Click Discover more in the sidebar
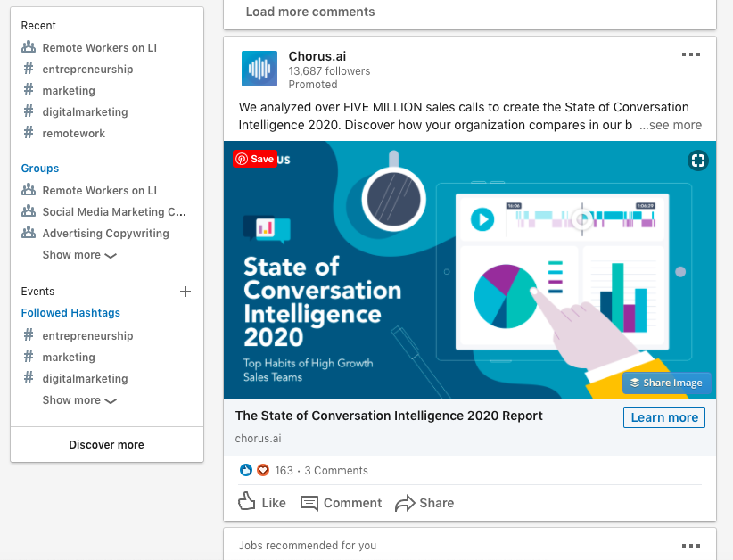 pos(106,445)
